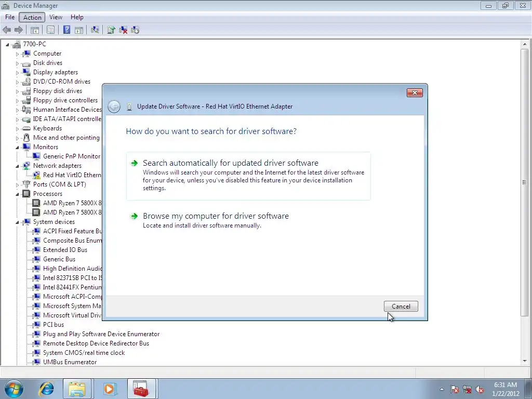
Task: Expand the Keyboards category
Action: (17, 129)
